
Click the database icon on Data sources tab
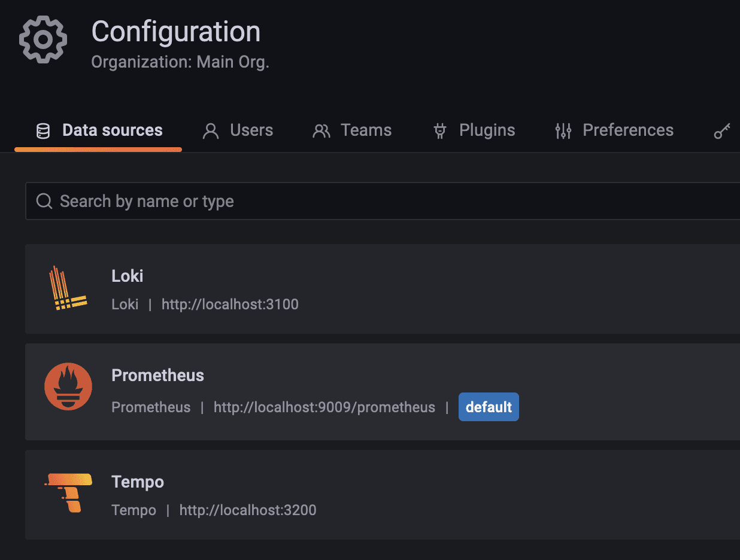click(43, 131)
